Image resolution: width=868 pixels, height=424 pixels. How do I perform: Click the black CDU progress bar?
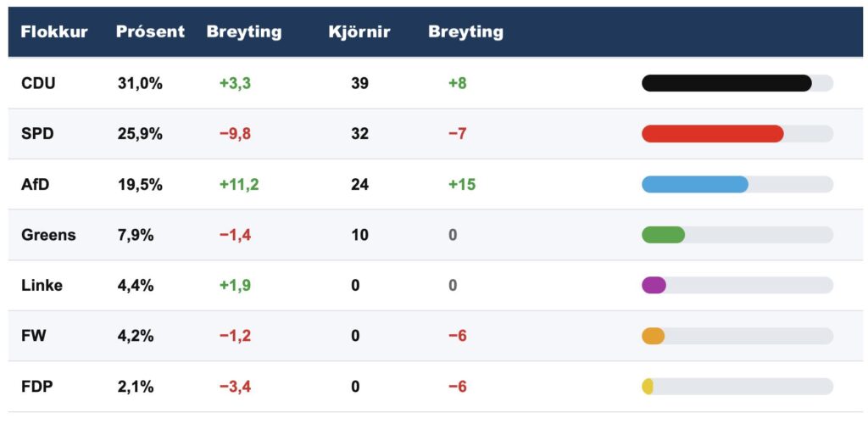[x=726, y=83]
